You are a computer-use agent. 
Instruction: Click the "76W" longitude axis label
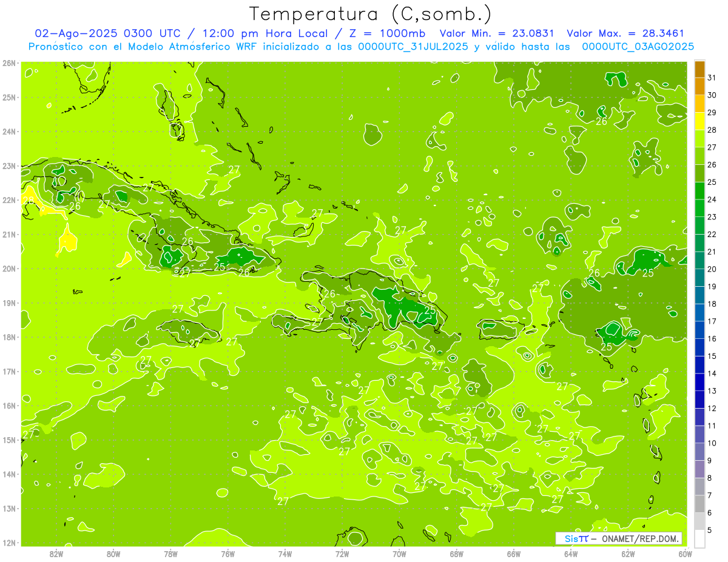(228, 554)
